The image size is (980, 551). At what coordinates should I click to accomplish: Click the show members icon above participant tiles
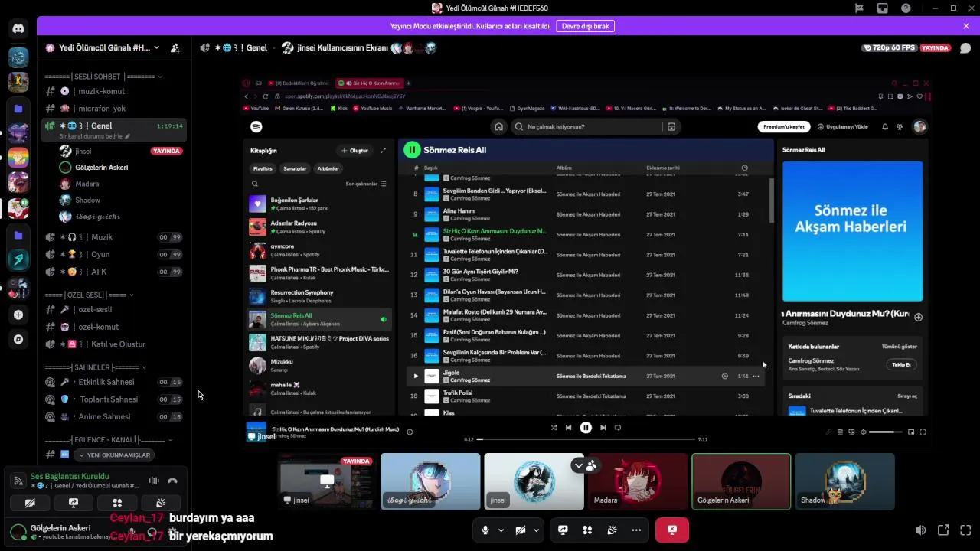(x=591, y=465)
